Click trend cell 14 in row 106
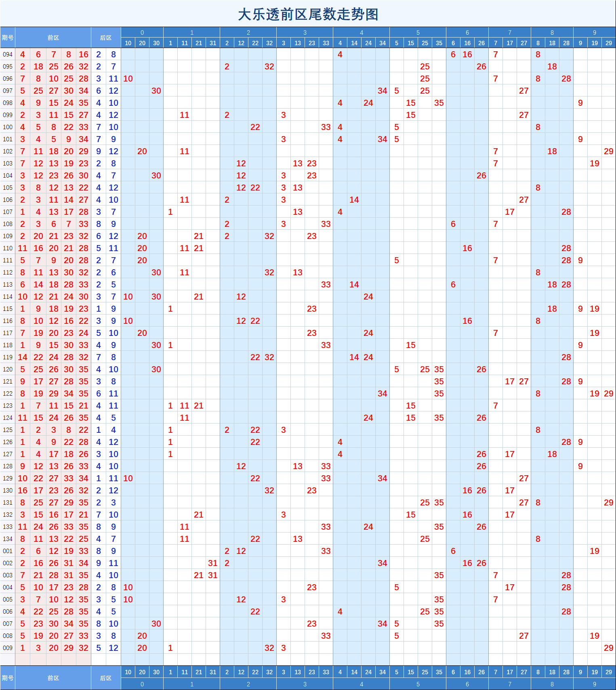This screenshot has height=690, width=616. coord(354,200)
